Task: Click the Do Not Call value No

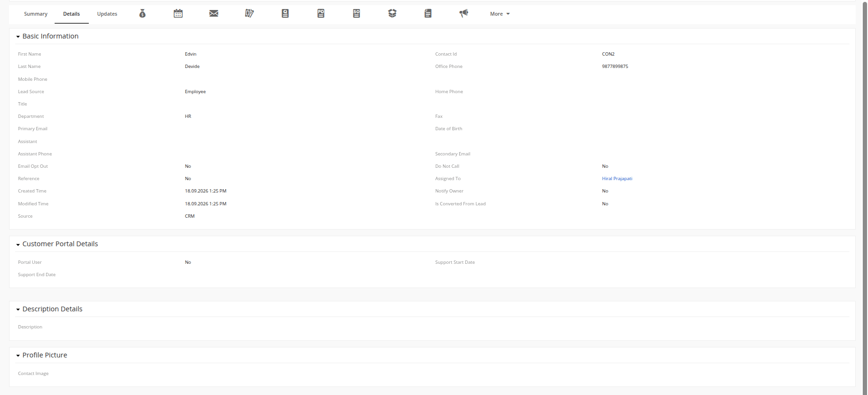Action: 605,166
